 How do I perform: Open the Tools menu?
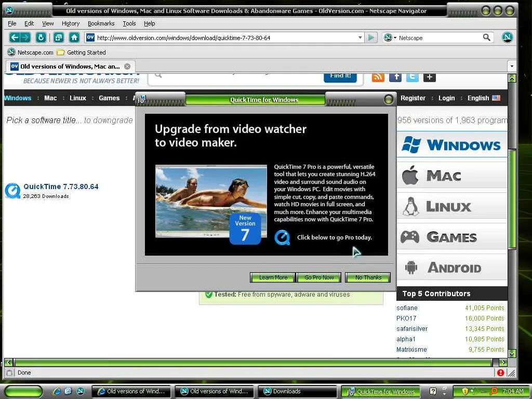tap(129, 23)
